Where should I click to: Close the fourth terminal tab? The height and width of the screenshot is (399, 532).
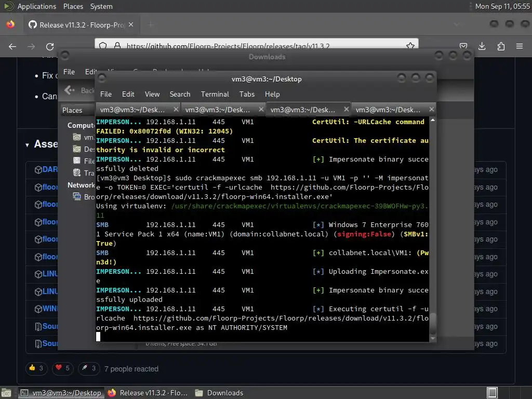point(431,109)
